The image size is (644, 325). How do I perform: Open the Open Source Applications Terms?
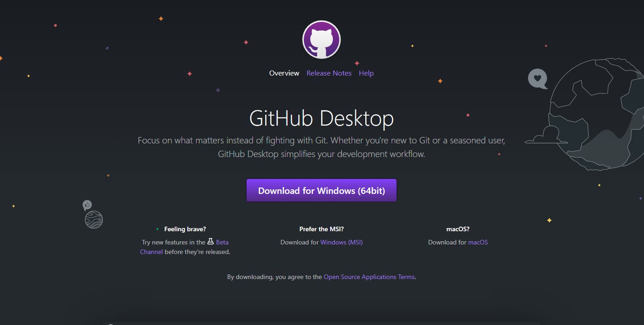tap(369, 277)
